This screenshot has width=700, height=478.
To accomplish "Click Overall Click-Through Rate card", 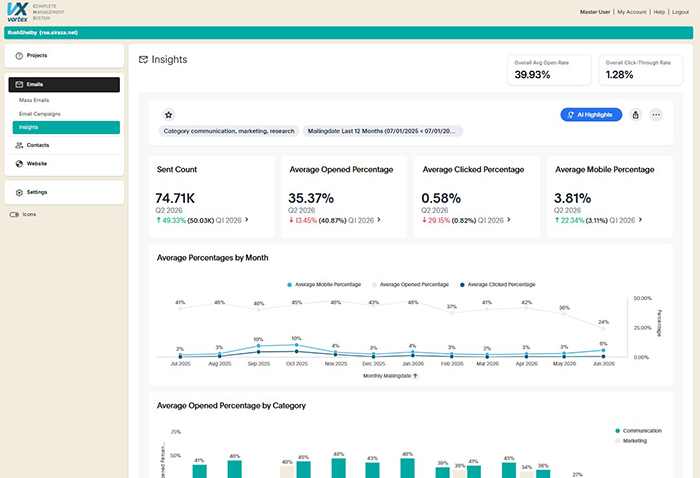I will (x=640, y=70).
